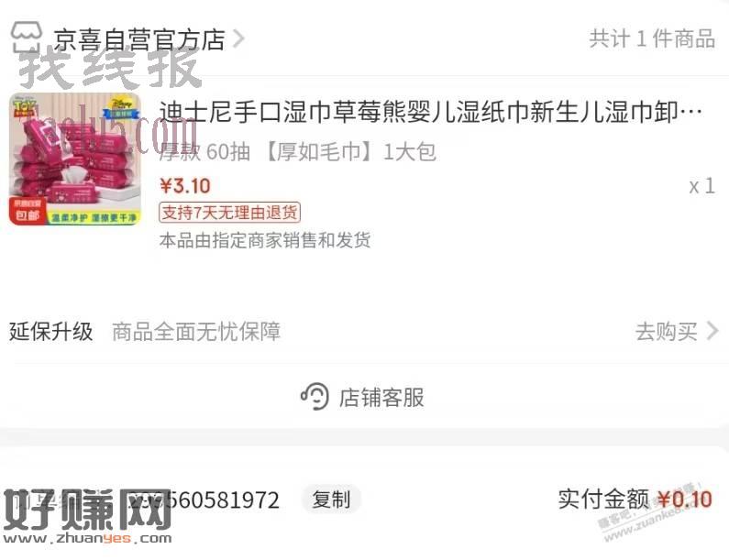Click the paid amount ¥0.10

click(x=685, y=500)
